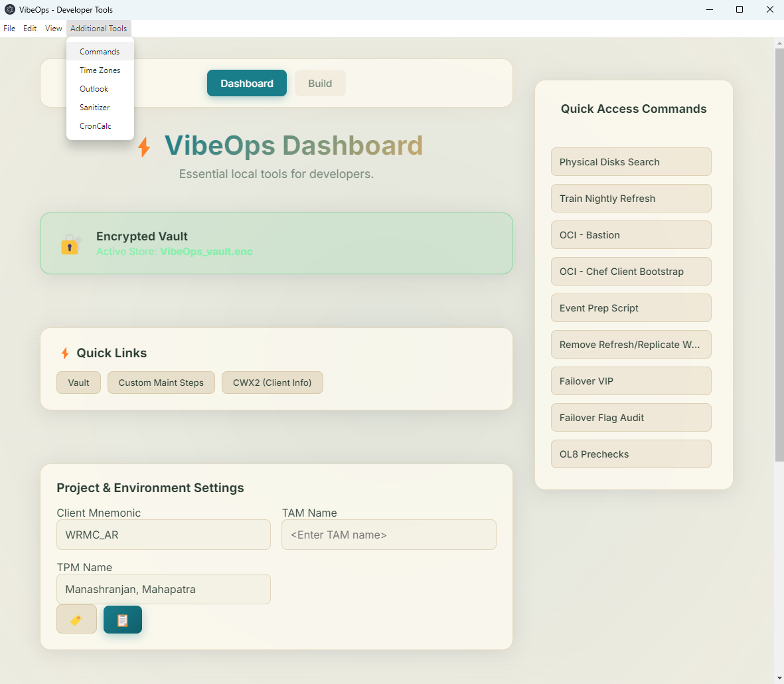
Task: Open the CronCalc menu entry
Action: coord(96,126)
